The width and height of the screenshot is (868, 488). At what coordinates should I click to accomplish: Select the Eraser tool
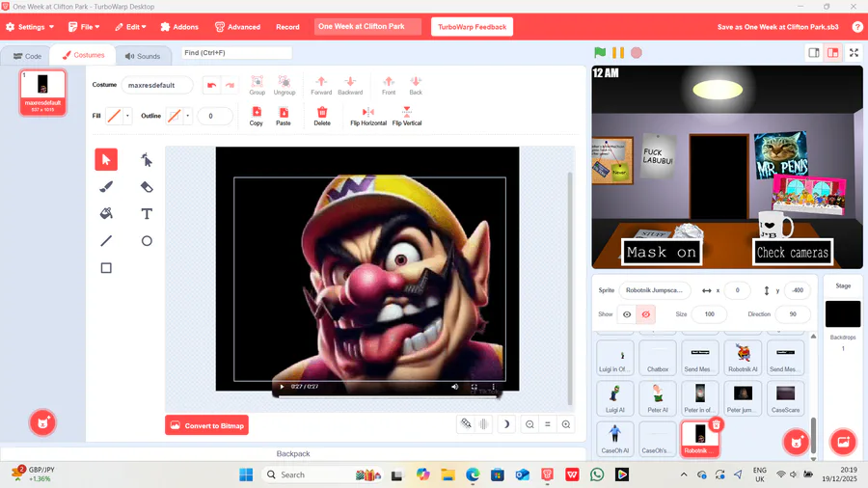(x=147, y=186)
